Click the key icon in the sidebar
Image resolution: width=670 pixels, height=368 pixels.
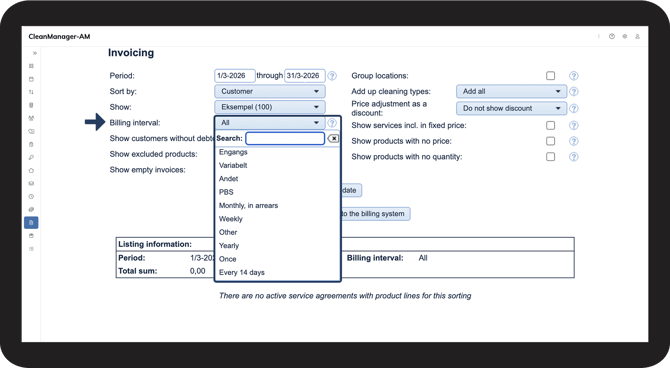click(x=31, y=157)
